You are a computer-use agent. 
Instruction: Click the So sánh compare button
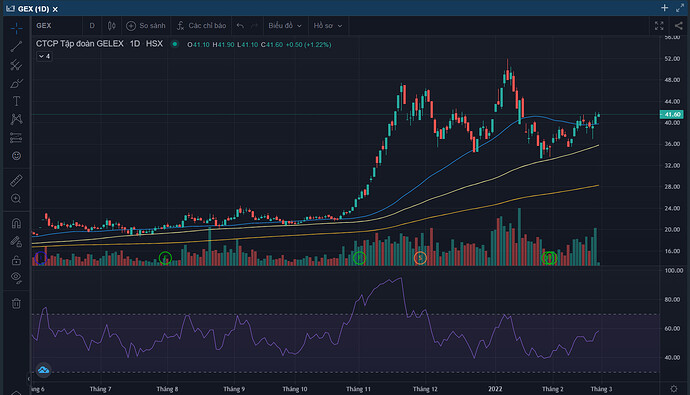146,26
